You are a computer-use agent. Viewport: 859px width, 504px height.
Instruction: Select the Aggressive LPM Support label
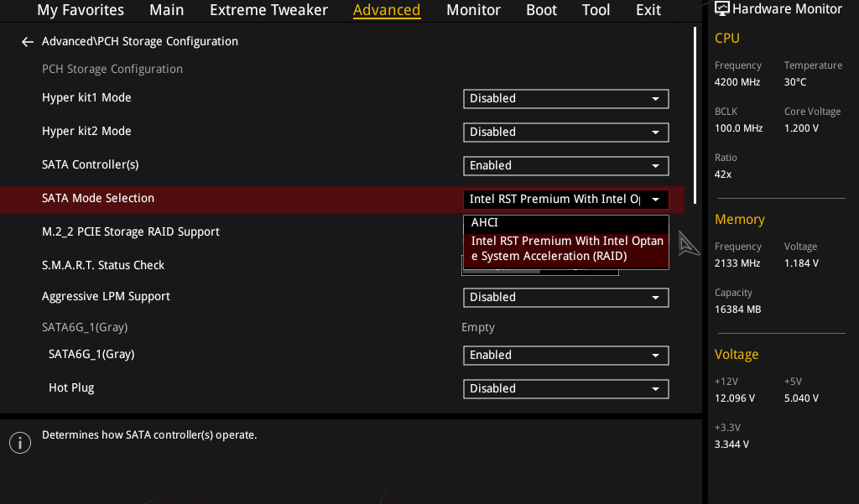coord(106,296)
